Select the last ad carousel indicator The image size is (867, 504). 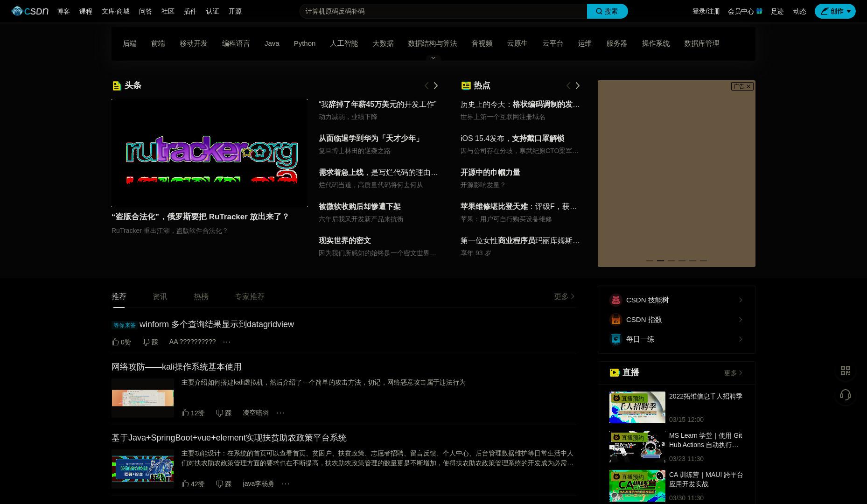point(703,260)
